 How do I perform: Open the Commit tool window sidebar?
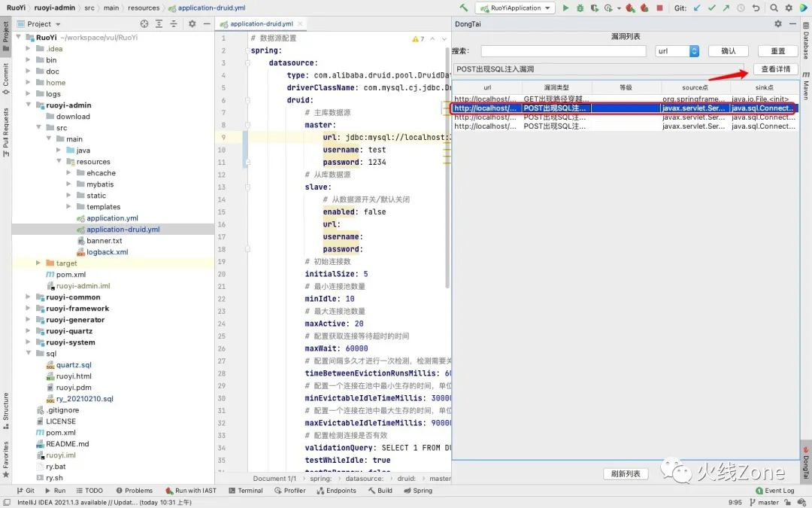point(6,79)
